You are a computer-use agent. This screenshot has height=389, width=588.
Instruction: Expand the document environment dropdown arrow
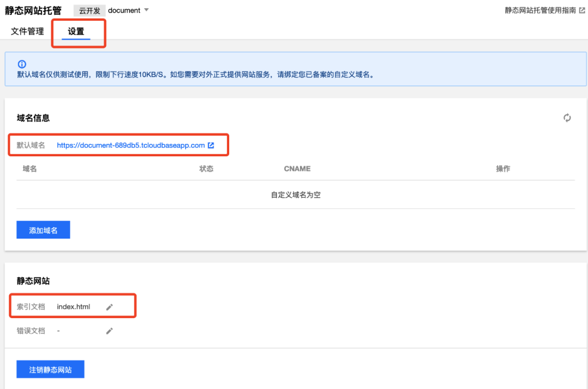(146, 10)
